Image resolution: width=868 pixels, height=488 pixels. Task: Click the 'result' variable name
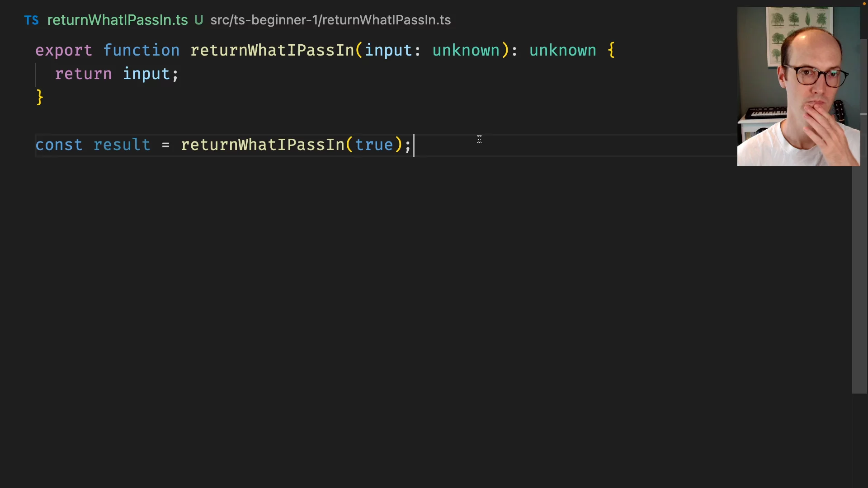tap(122, 145)
